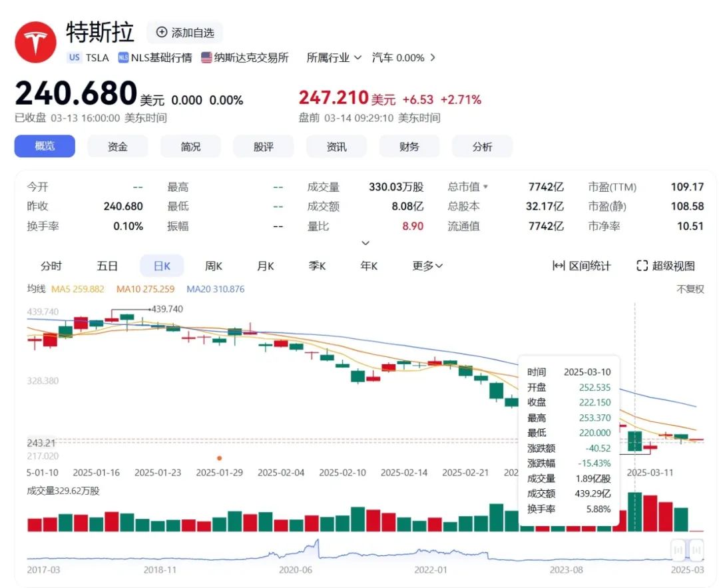Select the 季K chart period
This screenshot has height=588, width=719.
click(x=317, y=266)
